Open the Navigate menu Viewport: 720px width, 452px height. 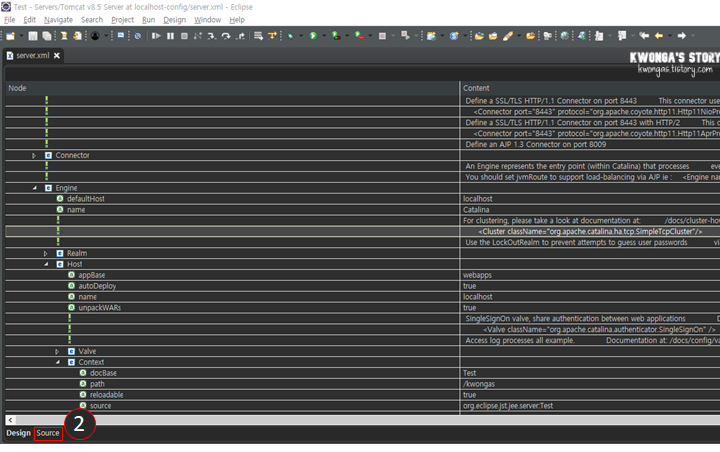pyautogui.click(x=58, y=20)
